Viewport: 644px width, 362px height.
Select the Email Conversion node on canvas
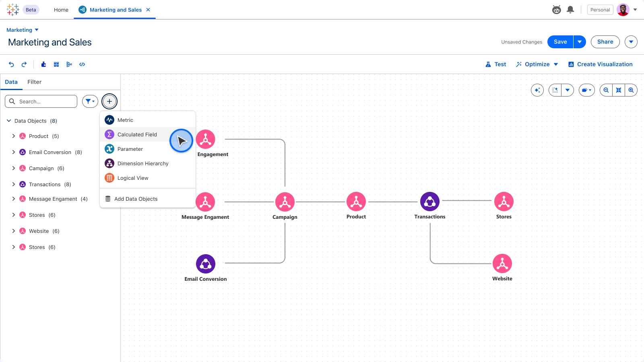point(206,264)
